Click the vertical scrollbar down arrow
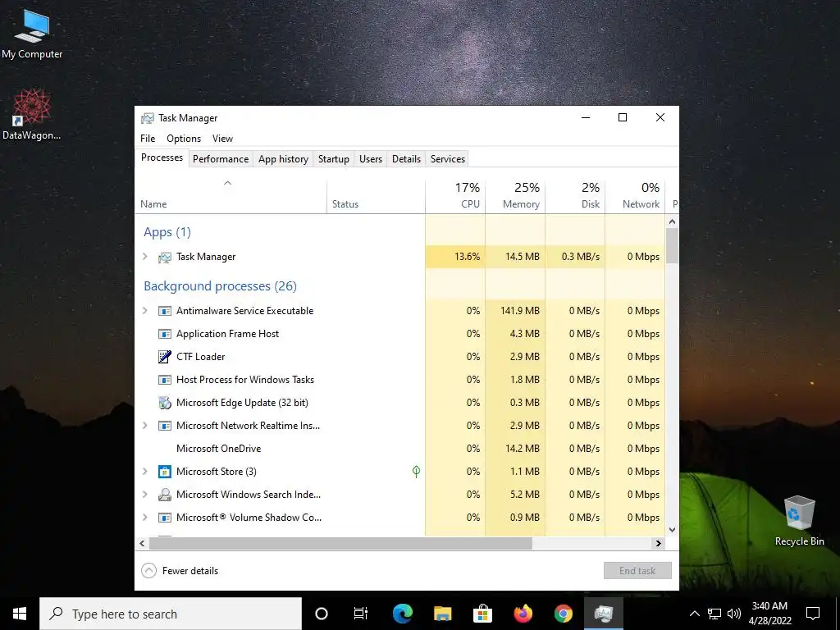The height and width of the screenshot is (630, 840). [673, 530]
